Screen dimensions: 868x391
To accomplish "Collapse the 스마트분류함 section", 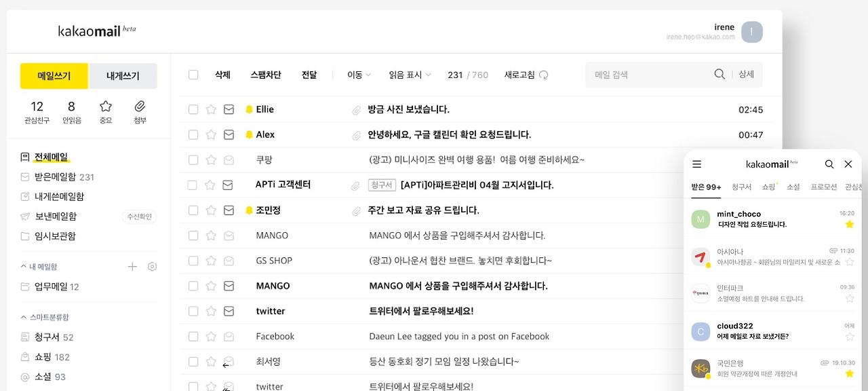I will tap(45, 317).
